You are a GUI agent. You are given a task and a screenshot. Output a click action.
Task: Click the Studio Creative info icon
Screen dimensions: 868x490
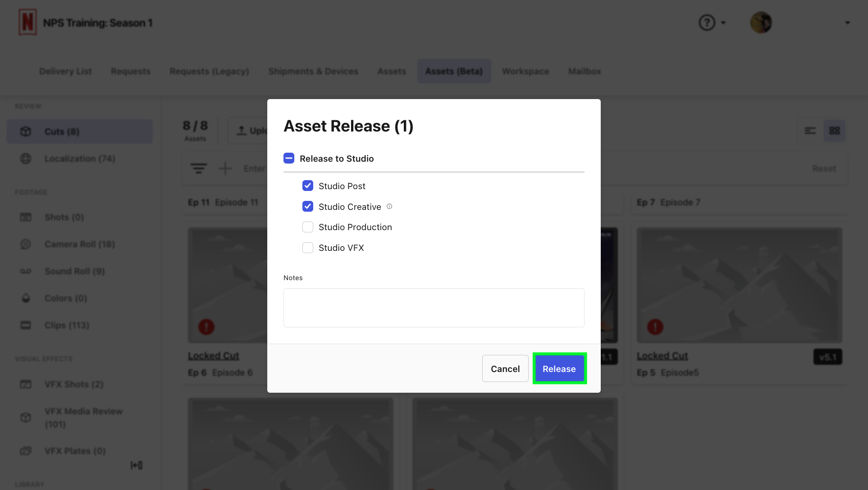pyautogui.click(x=389, y=206)
